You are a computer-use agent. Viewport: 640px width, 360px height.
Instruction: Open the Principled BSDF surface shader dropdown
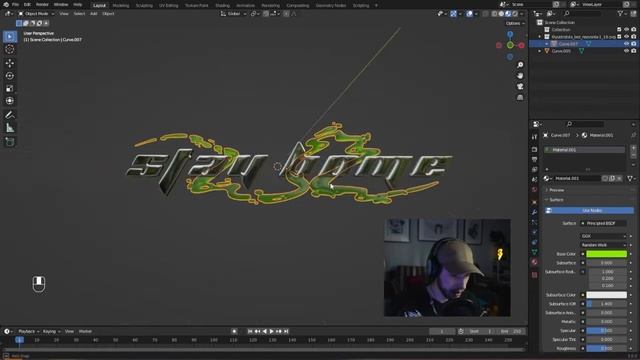click(603, 223)
